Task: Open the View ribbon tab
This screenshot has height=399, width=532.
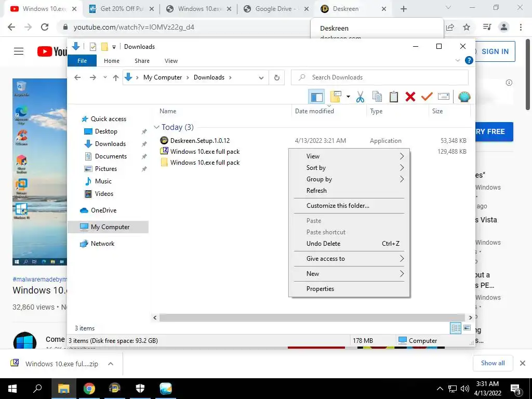Action: 171,61
